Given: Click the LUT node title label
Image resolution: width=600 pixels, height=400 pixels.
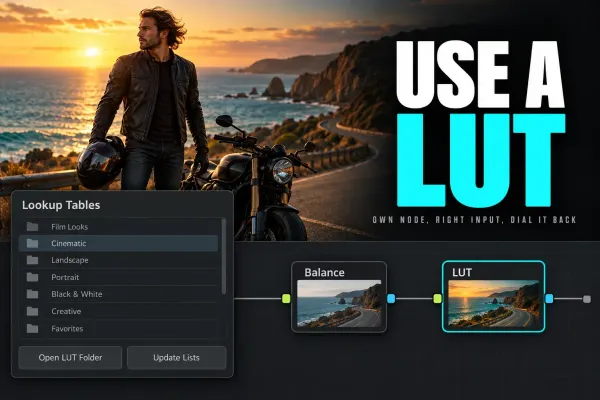Looking at the screenshot, I should 462,272.
